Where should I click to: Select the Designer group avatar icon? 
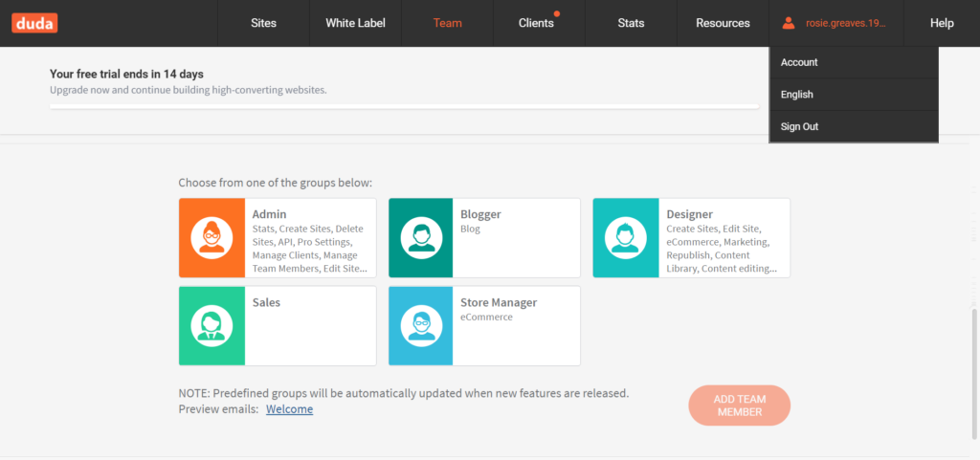click(626, 238)
